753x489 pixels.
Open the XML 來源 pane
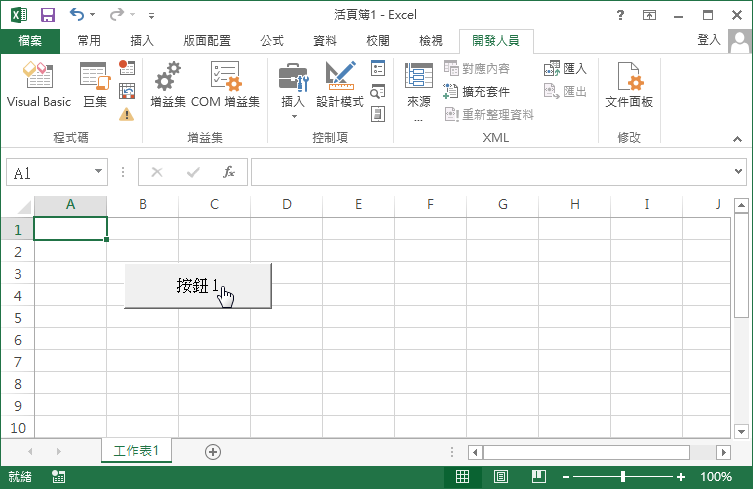tap(419, 91)
